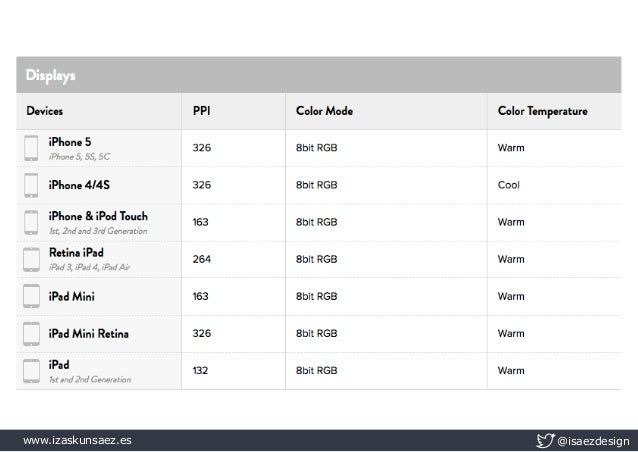Click Warm in the Retina iPad row
638x452 pixels.
tap(511, 259)
